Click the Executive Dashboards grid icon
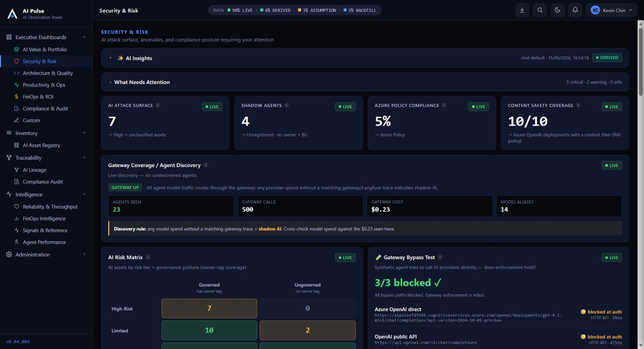Screen dimensions: 644x349 click(9, 37)
